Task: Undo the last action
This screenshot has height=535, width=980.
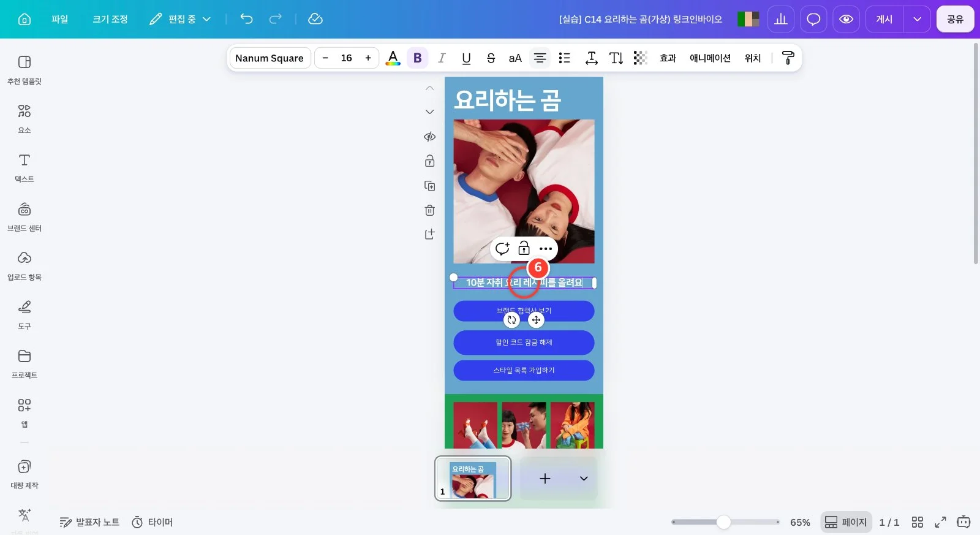Action: 246,19
